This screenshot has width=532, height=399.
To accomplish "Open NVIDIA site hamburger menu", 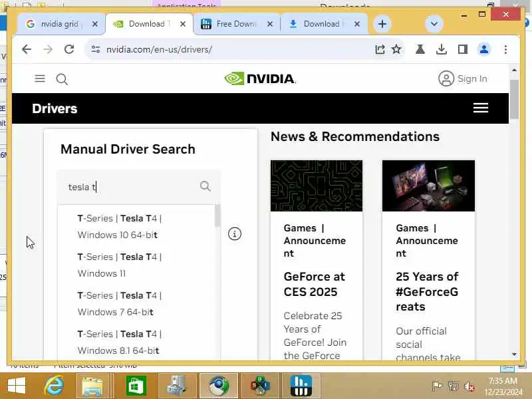I will (x=40, y=78).
